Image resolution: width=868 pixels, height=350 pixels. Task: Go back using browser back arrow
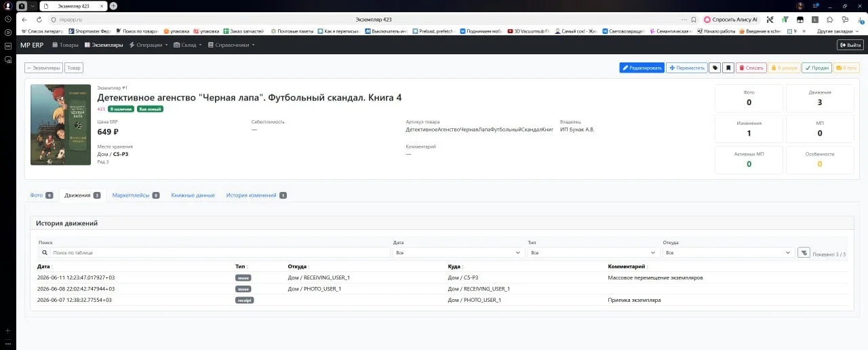[25, 20]
